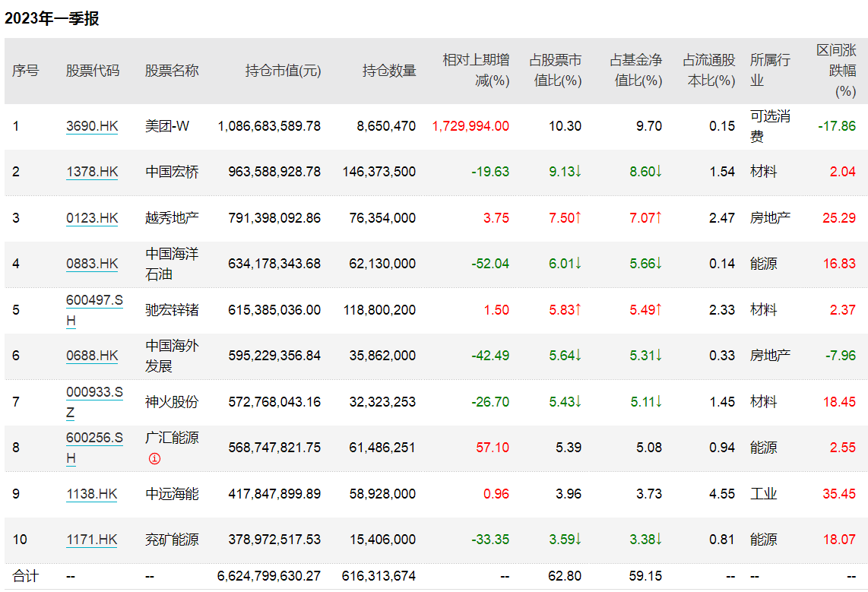Select the 美团-W stock name cell
868x592 pixels.
tap(167, 126)
